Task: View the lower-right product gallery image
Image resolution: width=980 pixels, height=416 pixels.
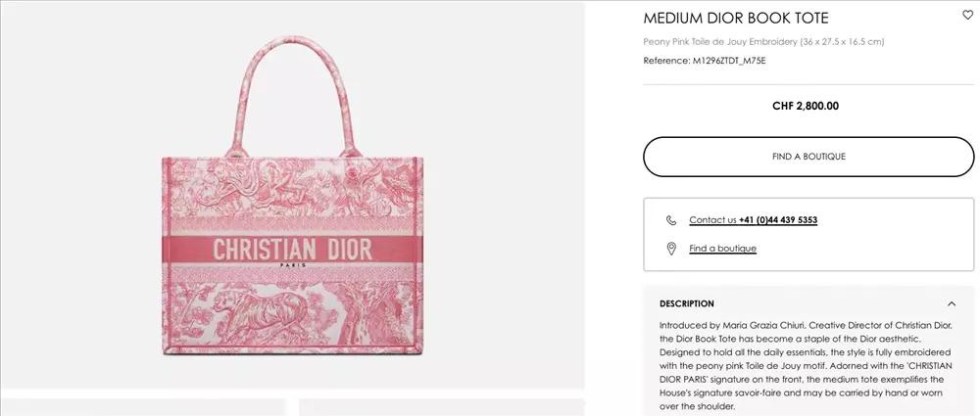Action: pyautogui.click(x=441, y=407)
